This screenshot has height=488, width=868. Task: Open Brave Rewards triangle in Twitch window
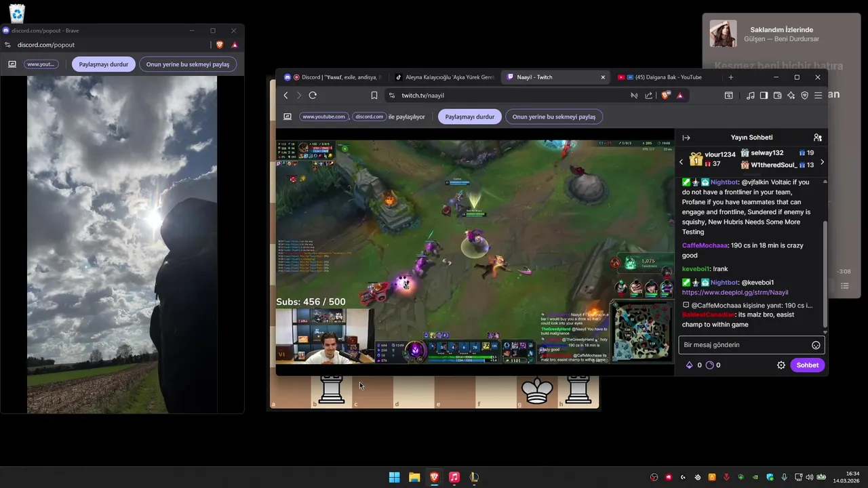click(x=679, y=96)
